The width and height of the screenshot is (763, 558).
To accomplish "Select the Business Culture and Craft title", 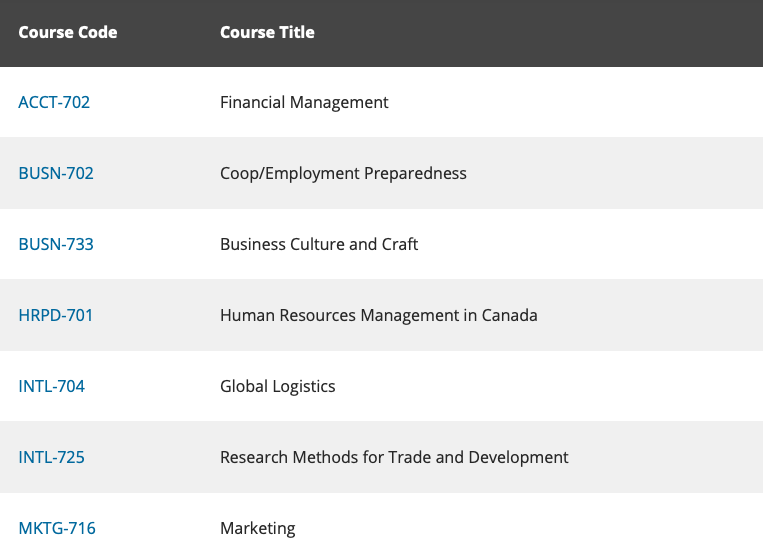I will click(319, 244).
